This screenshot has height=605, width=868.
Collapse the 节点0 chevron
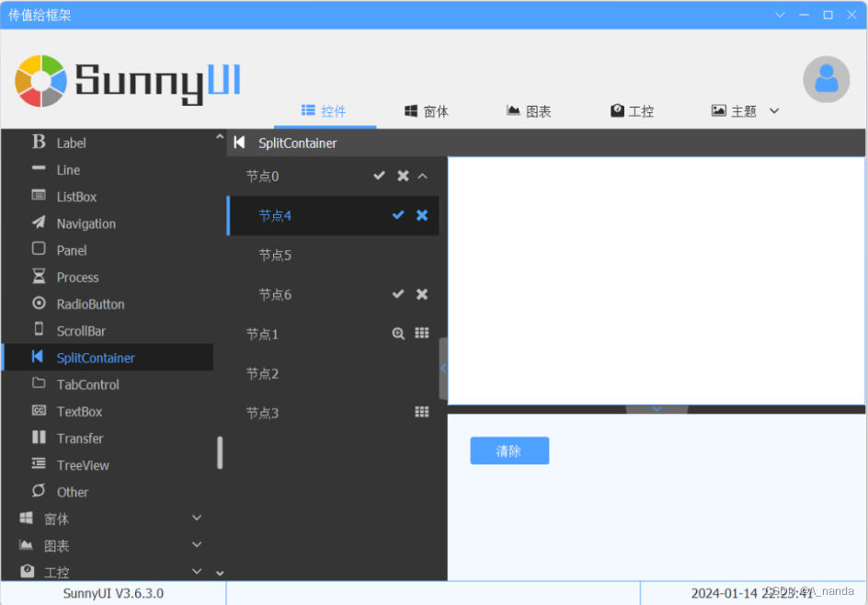click(x=423, y=176)
